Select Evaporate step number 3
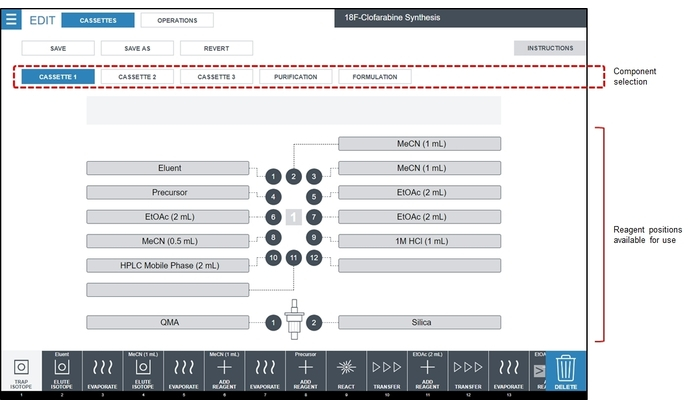The height and width of the screenshot is (408, 700). coord(102,373)
